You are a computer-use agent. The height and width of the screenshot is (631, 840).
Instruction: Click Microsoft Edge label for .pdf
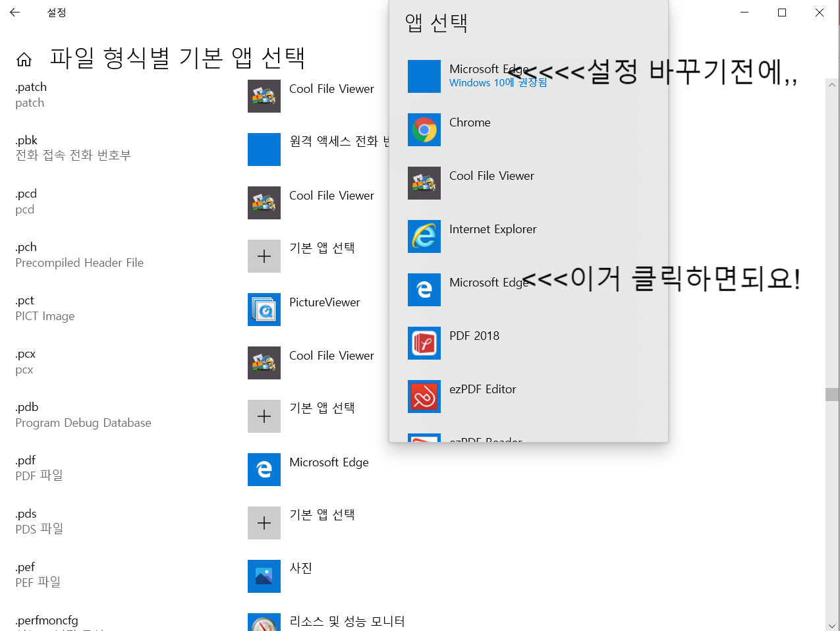[329, 462]
